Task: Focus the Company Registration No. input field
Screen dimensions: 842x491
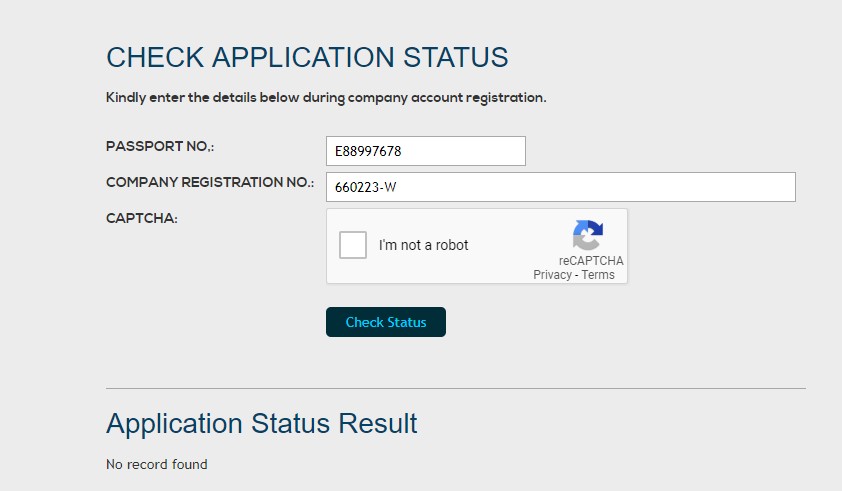Action: pos(560,187)
